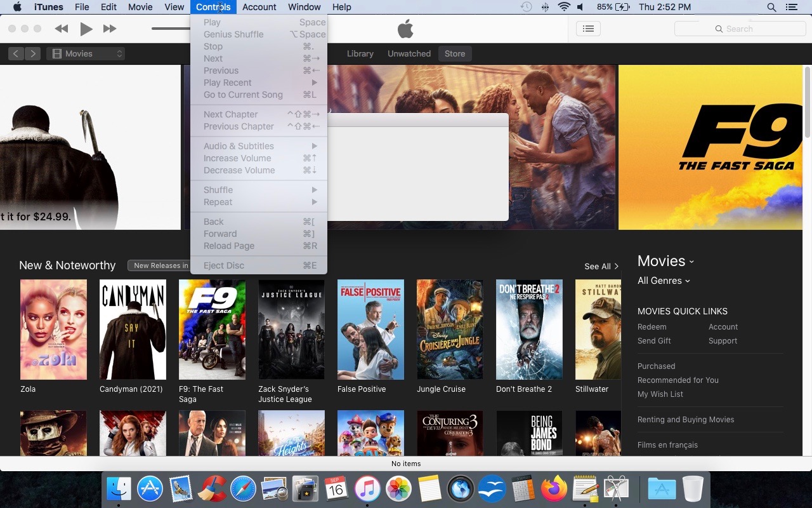
Task: Click the back navigation arrow
Action: pyautogui.click(x=15, y=53)
